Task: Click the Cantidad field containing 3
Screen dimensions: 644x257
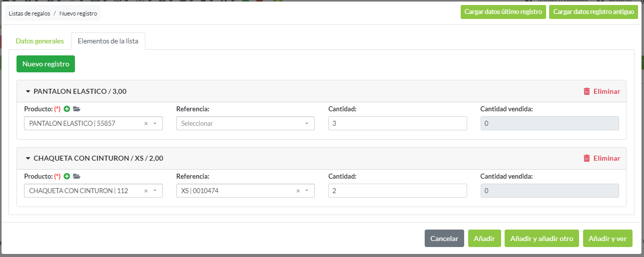Action: coord(397,123)
